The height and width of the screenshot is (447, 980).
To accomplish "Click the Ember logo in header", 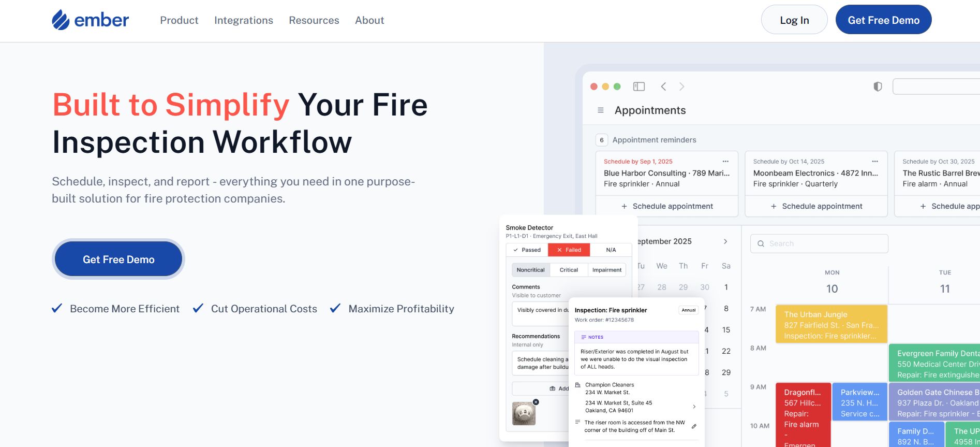I will [90, 20].
